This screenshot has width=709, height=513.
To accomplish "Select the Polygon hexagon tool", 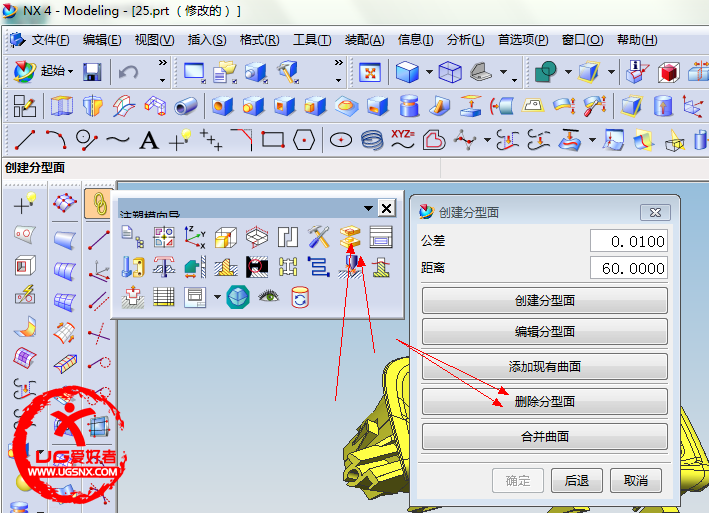I will click(x=304, y=140).
